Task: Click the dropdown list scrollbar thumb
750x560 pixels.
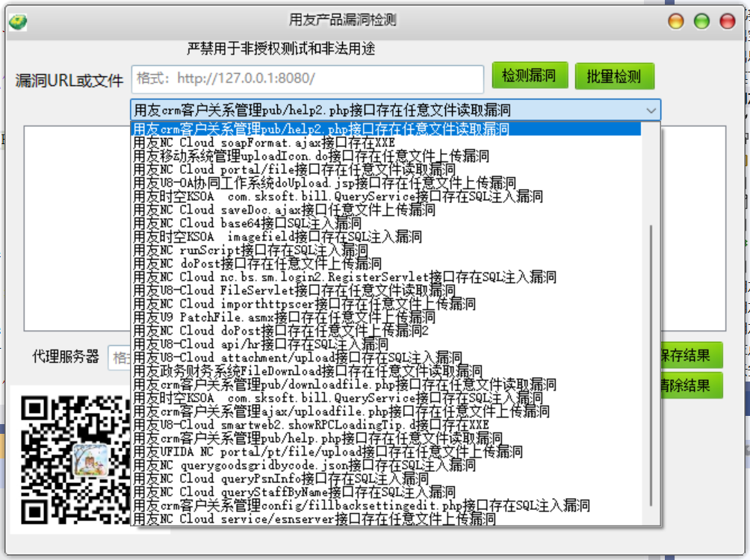Action: click(x=651, y=364)
